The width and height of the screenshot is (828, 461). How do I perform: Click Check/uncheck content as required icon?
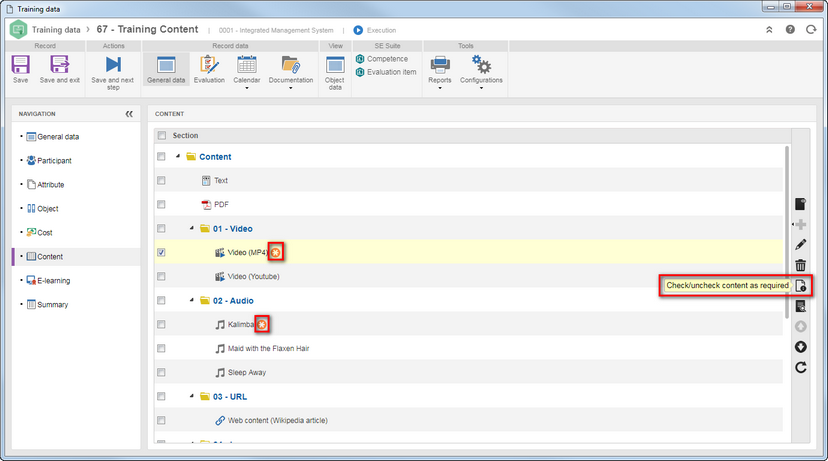(801, 286)
